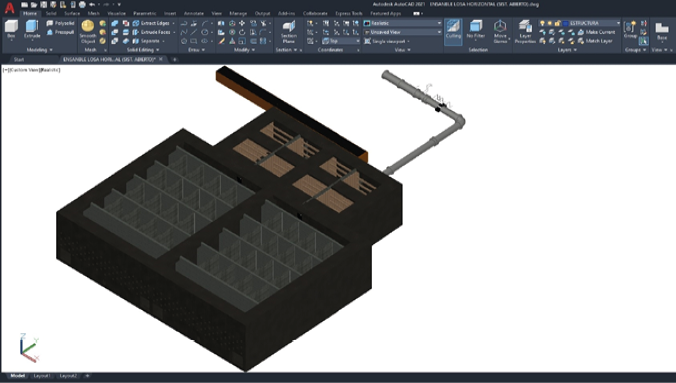This screenshot has height=383, width=676.
Task: Switch to the Layout1 tab at bottom
Action: pyautogui.click(x=42, y=376)
